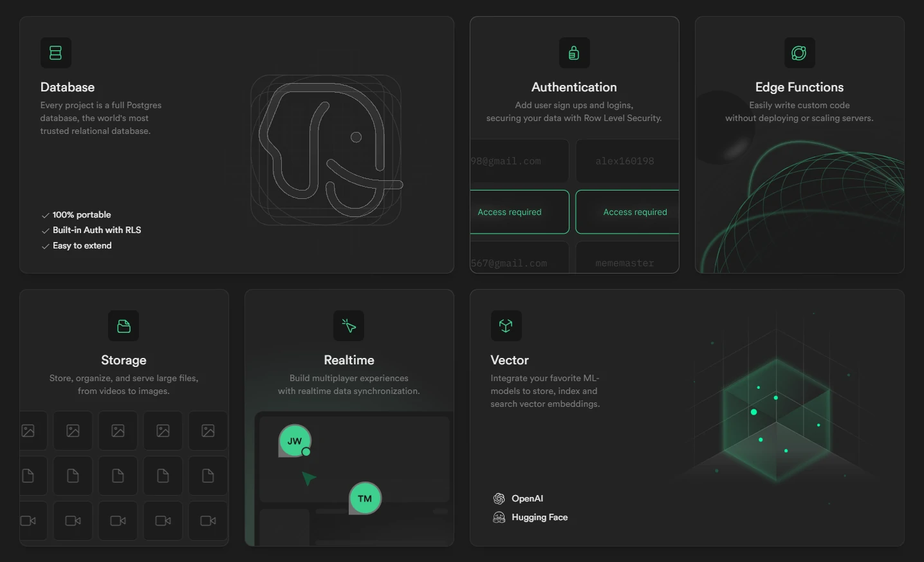Click the Hugging Face logo icon

click(499, 518)
